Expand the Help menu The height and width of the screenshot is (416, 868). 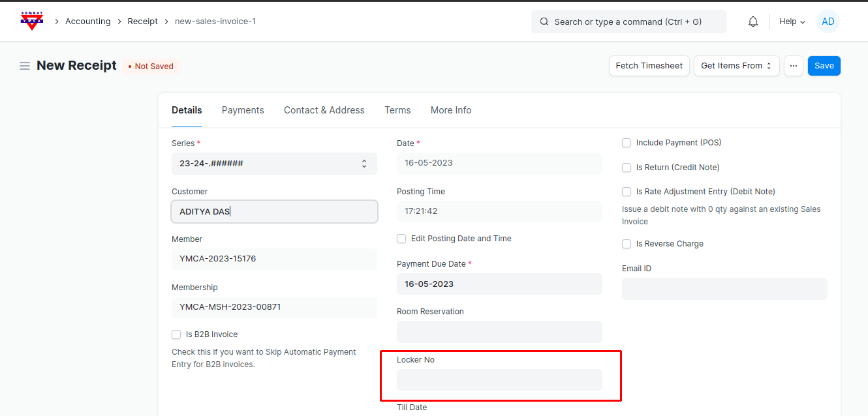click(792, 22)
